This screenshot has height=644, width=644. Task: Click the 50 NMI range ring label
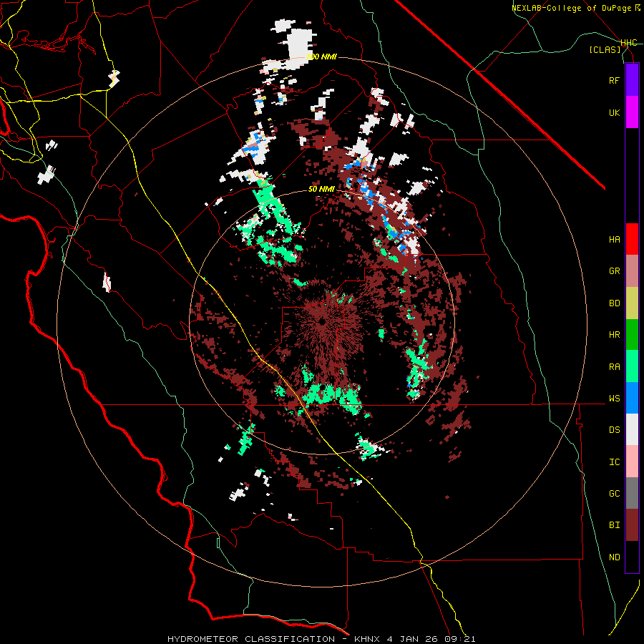pos(321,189)
